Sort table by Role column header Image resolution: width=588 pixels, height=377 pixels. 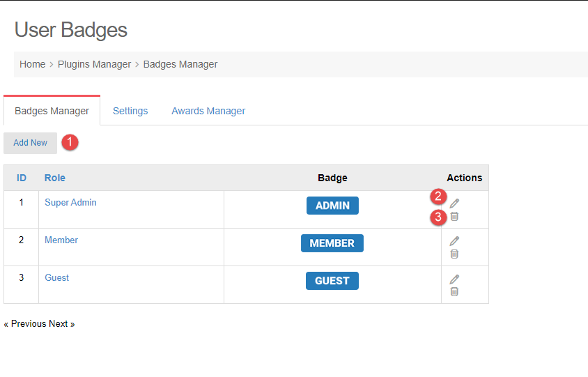55,178
